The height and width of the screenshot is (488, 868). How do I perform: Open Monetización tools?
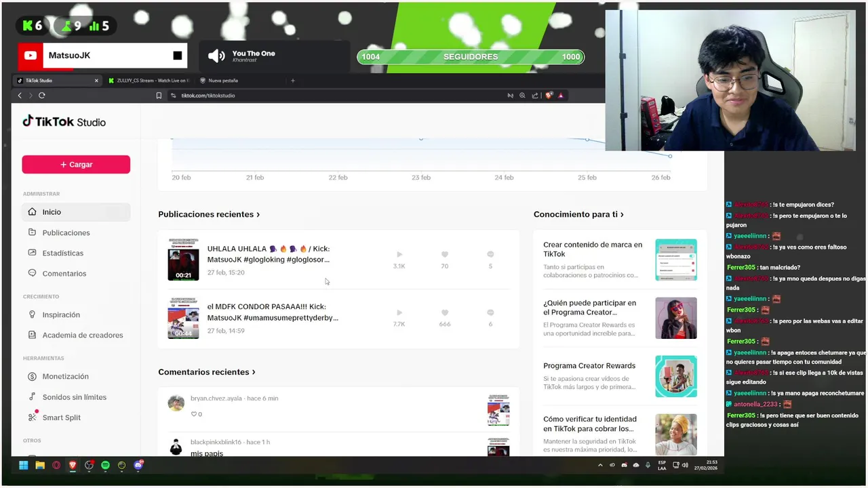[x=76, y=376]
